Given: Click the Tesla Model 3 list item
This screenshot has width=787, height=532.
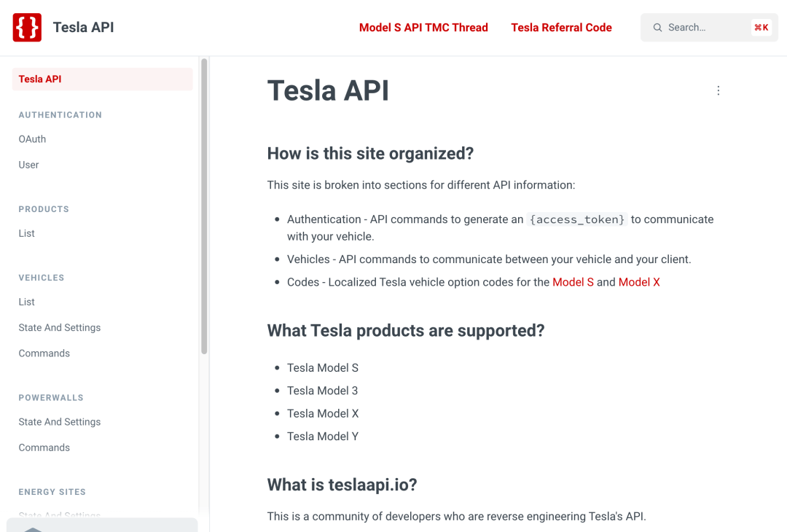Looking at the screenshot, I should coord(322,391).
